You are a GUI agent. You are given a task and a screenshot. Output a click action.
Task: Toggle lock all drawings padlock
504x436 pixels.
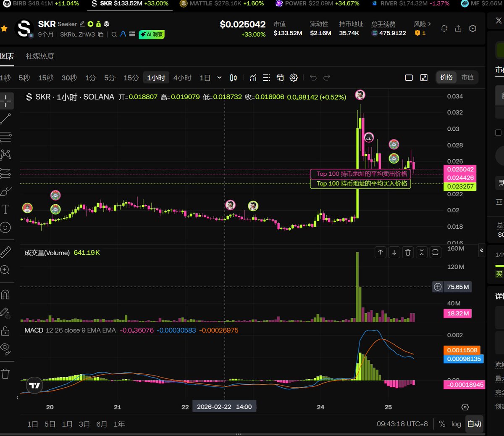point(5,331)
